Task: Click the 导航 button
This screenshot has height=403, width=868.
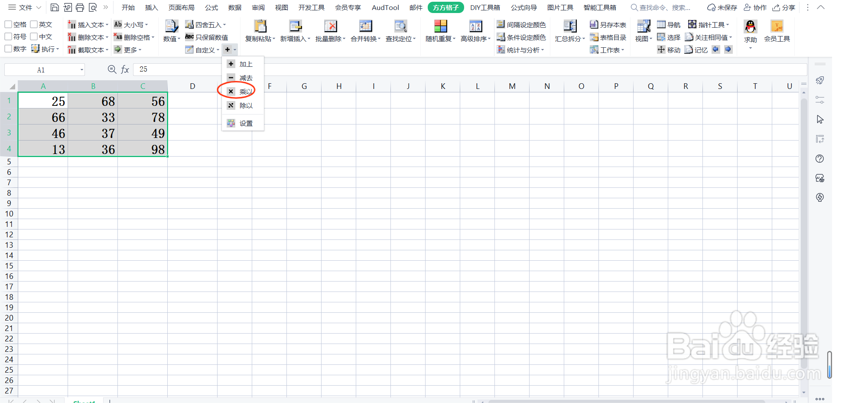Action: click(669, 25)
